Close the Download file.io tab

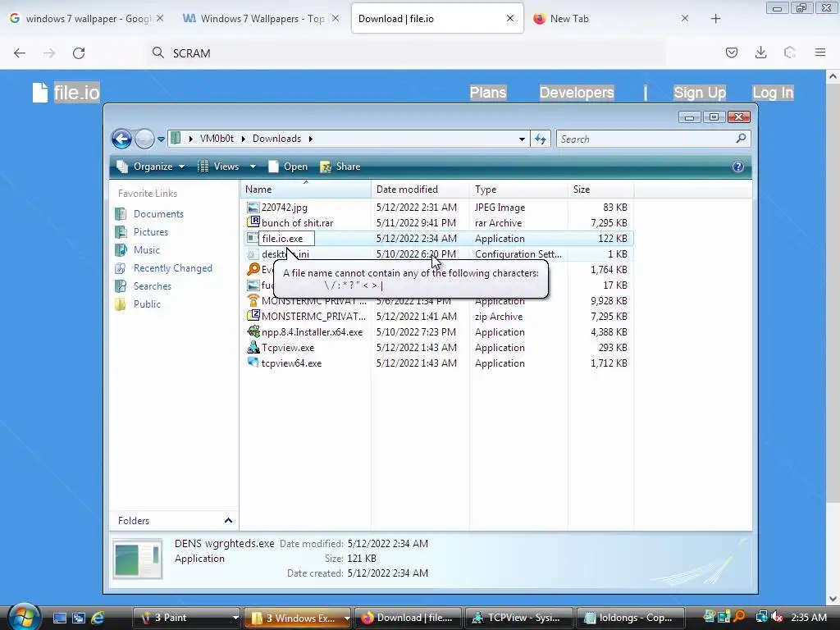pos(510,18)
